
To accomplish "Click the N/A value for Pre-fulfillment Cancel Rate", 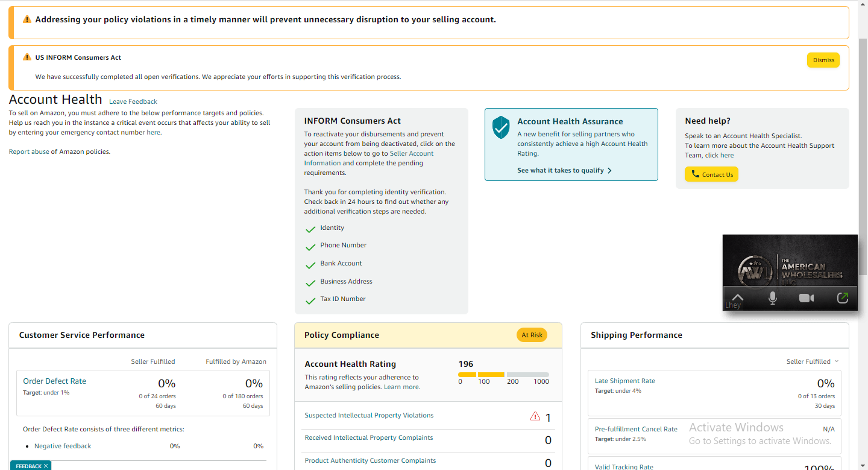I will click(829, 429).
